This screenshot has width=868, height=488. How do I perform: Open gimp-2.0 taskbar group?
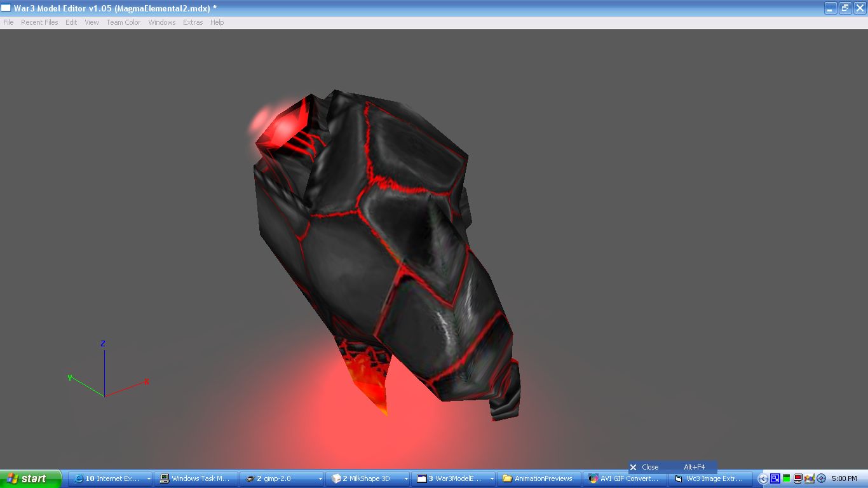283,478
